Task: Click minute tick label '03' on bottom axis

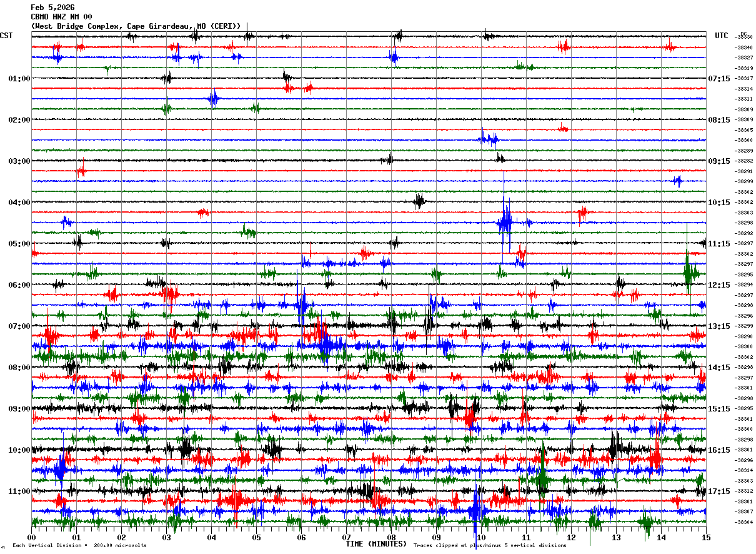Action: pos(166,537)
